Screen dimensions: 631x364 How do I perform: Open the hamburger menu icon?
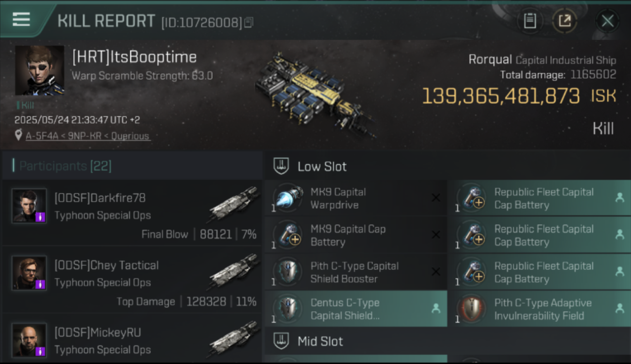(x=21, y=19)
